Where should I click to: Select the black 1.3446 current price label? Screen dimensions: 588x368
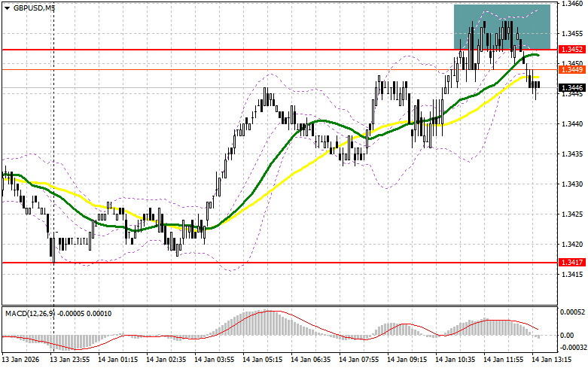coord(572,88)
